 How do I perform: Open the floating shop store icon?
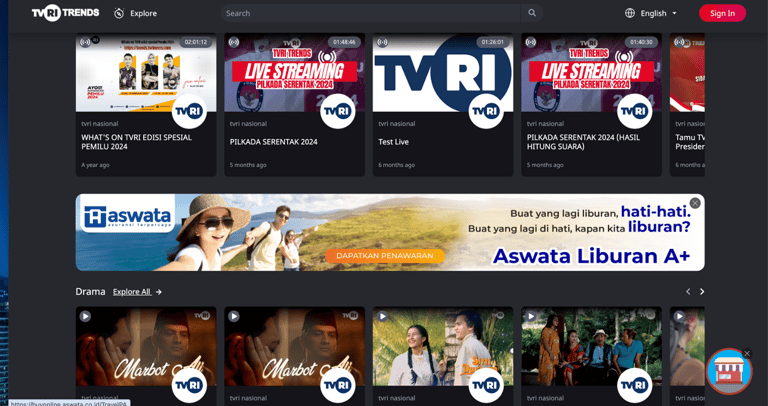click(729, 372)
